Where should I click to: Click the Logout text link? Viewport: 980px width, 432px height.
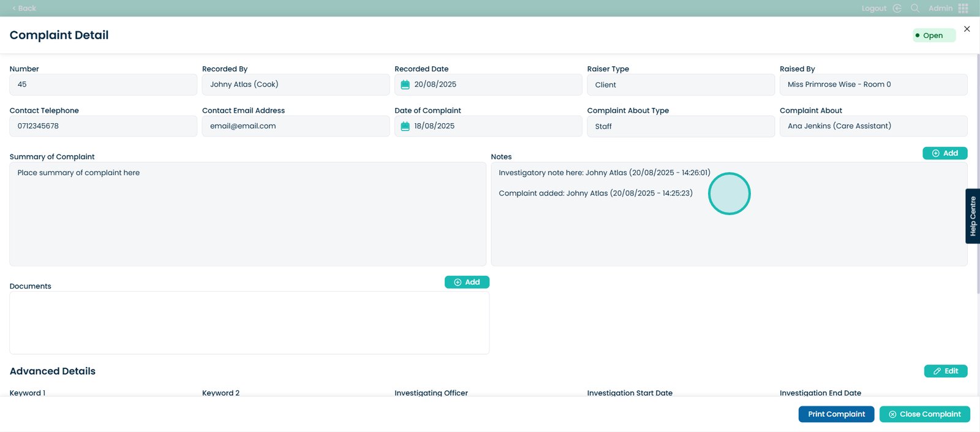(873, 9)
